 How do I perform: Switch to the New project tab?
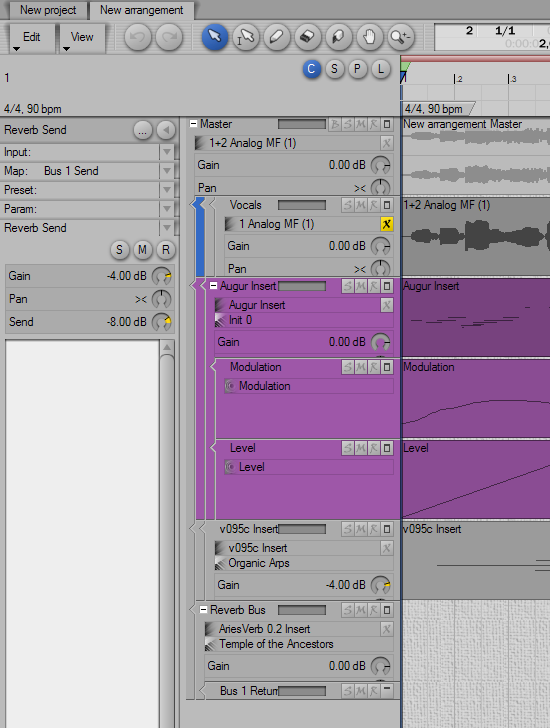[x=48, y=10]
